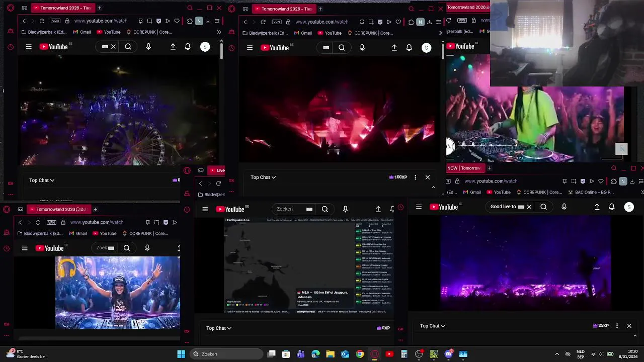Screen dimensions: 644x362
Task: Clear the "Good live to" search text
Action: (x=529, y=207)
